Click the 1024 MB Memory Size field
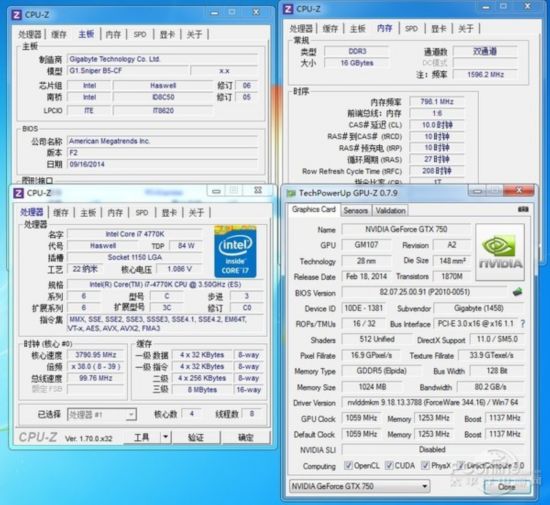Image resolution: width=550 pixels, height=505 pixels. pyautogui.click(x=372, y=387)
